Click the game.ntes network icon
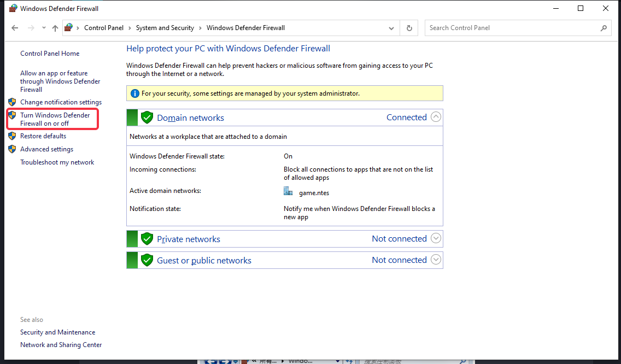Screen dimensions: 621x364 pos(288,191)
